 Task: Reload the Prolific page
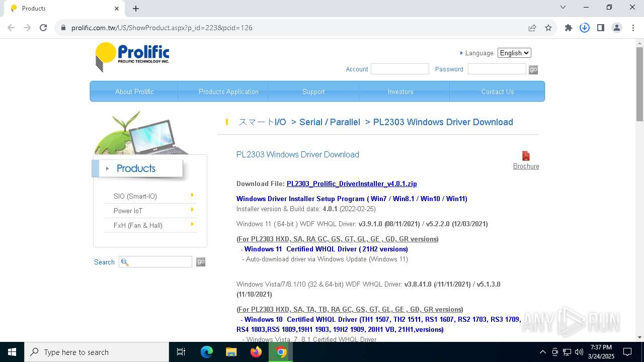coord(43,28)
